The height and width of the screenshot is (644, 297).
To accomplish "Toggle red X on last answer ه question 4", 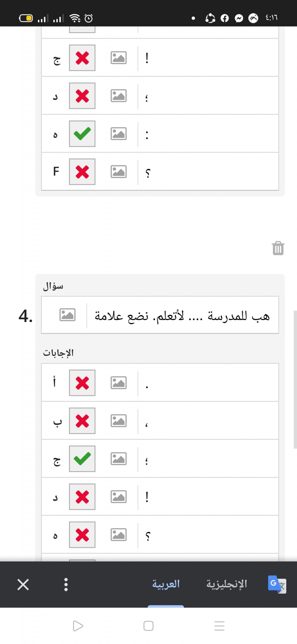I will click(x=82, y=535).
